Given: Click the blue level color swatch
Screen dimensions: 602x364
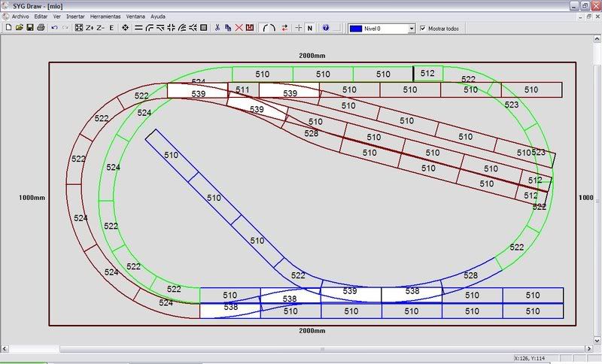Looking at the screenshot, I should coord(356,29).
